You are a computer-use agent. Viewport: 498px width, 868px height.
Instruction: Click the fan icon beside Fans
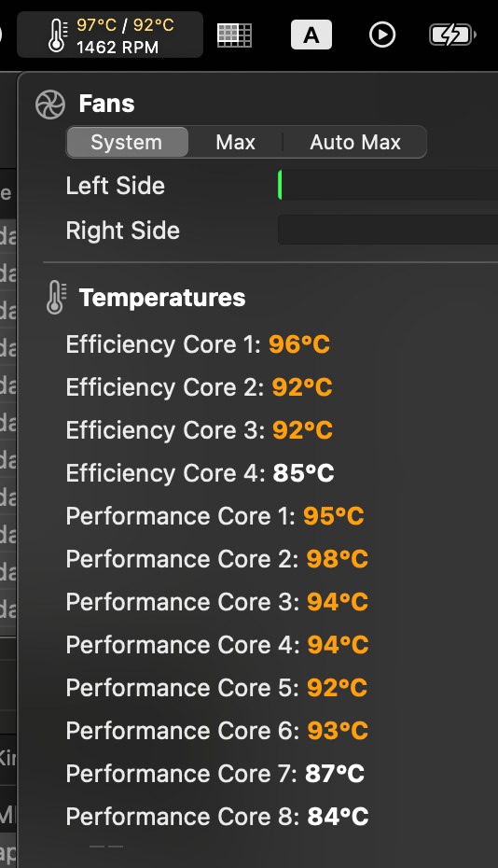point(50,105)
